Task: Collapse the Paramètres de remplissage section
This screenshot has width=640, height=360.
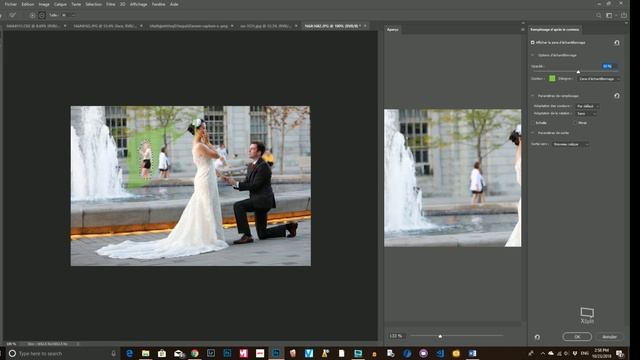Action: pos(533,96)
